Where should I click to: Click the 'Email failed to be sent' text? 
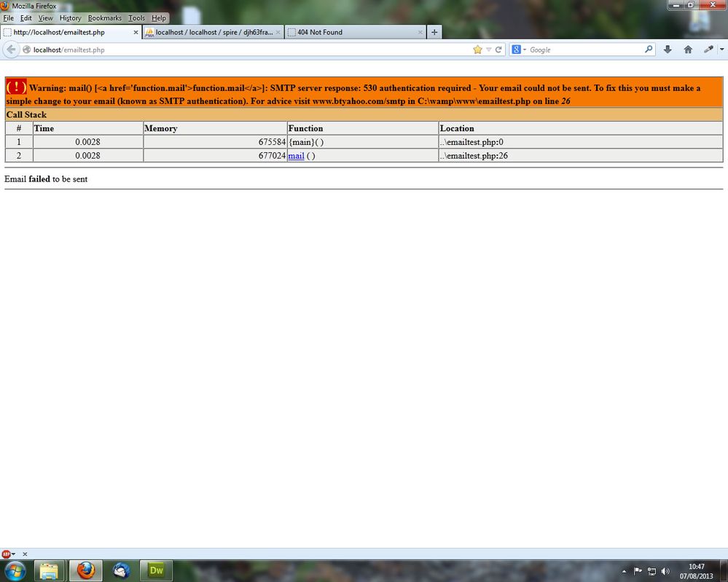tap(46, 179)
